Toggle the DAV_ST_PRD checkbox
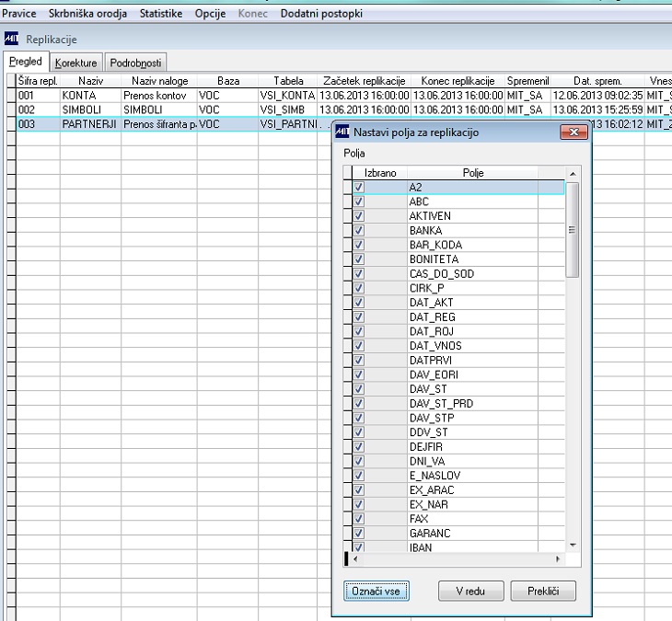 [x=359, y=404]
